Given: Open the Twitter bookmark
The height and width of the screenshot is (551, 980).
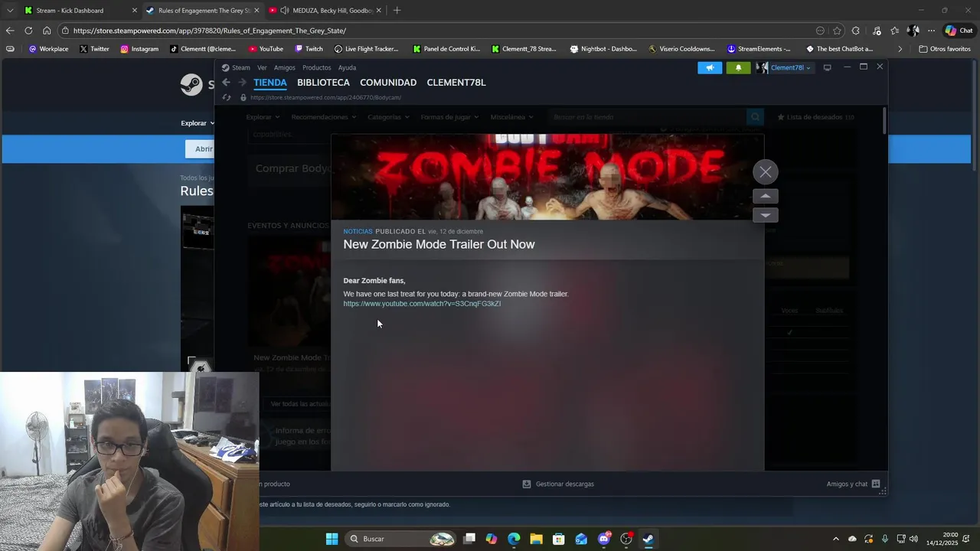Looking at the screenshot, I should (x=94, y=49).
